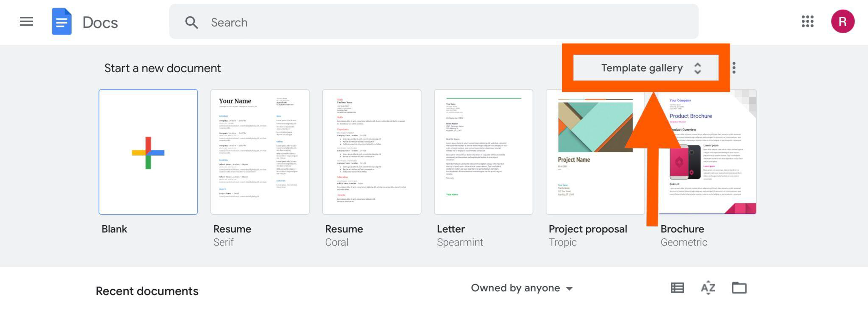Open the file picker folder icon
868x312 pixels.
click(739, 288)
